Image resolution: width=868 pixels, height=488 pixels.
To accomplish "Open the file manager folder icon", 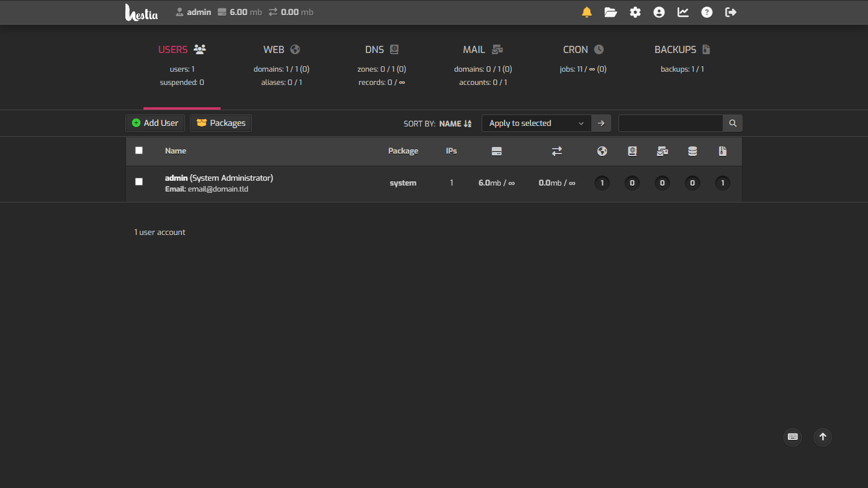I will (611, 12).
